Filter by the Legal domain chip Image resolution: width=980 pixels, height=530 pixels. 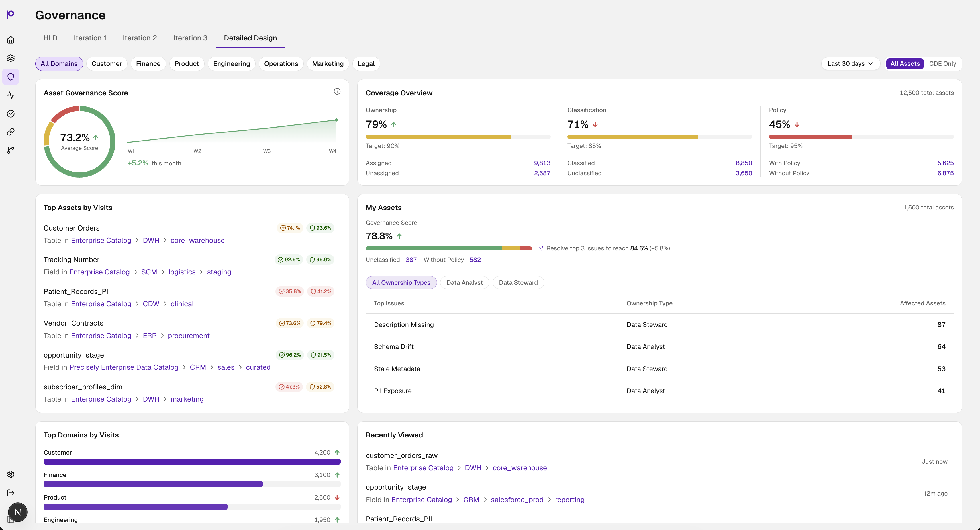click(366, 64)
